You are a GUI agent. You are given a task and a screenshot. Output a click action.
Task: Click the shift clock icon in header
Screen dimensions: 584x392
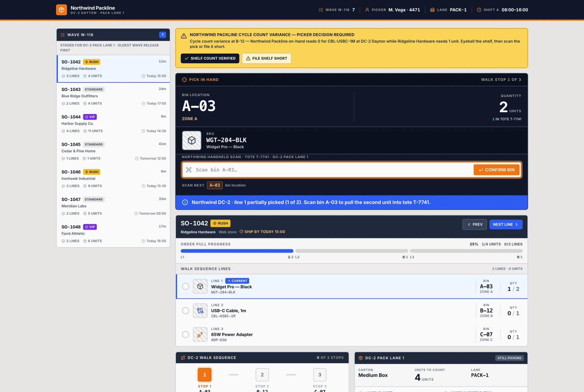point(479,10)
